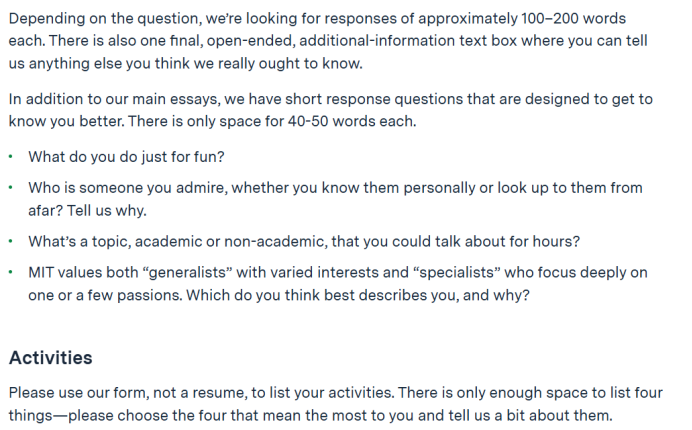Click the paragraph starting 'Depending on the question'
The width and height of the screenshot is (692, 430).
(x=328, y=41)
